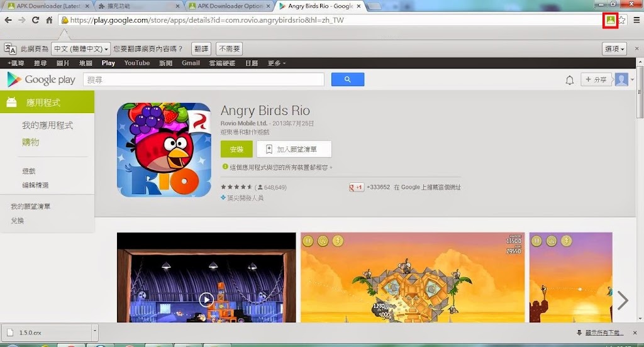Click the Google Play search field
Viewport: 644px width, 347px height.
204,80
